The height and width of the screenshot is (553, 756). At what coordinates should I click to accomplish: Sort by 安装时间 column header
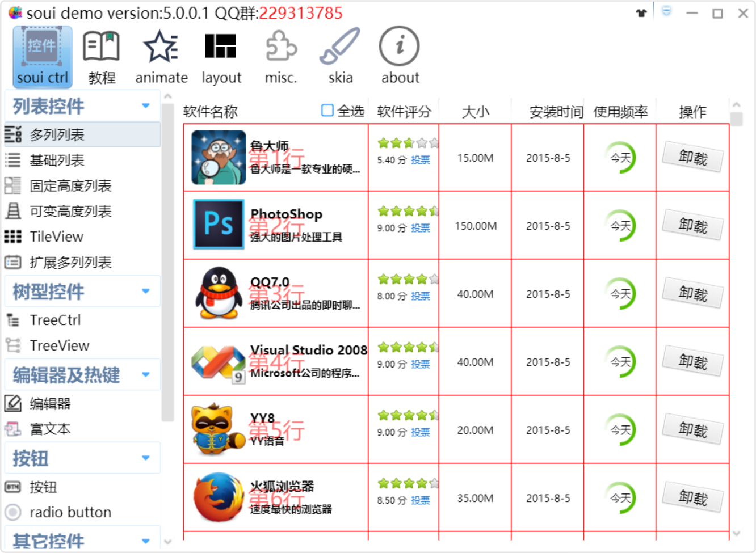(548, 112)
